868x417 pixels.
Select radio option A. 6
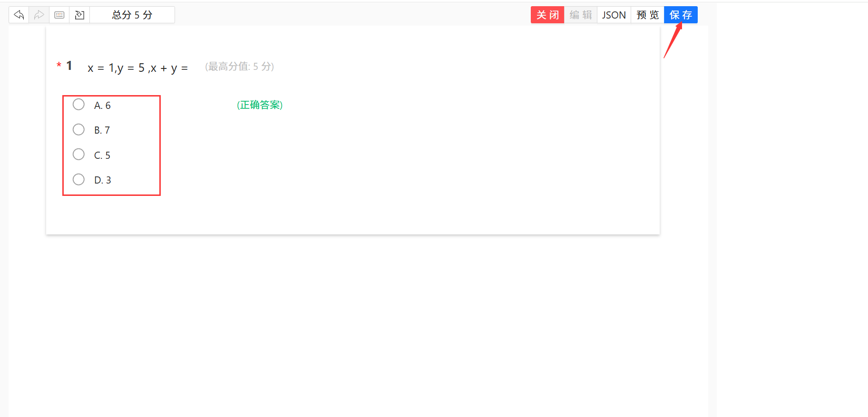[78, 105]
